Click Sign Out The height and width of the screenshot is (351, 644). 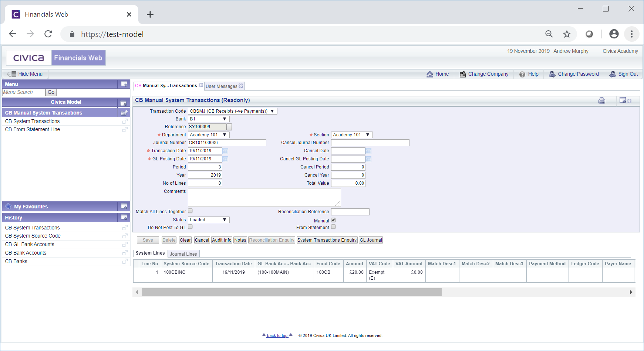click(624, 74)
